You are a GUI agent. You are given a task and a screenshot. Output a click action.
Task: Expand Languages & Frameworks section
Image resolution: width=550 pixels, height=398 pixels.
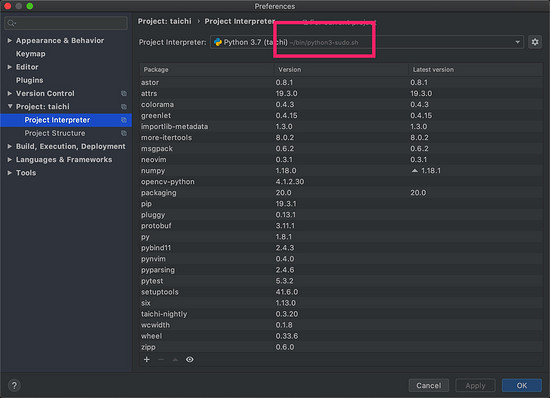pyautogui.click(x=9, y=160)
